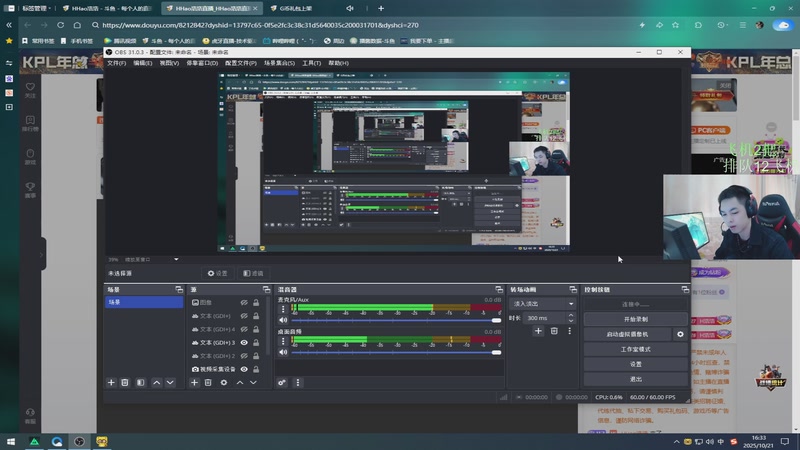The width and height of the screenshot is (800, 450).
Task: Toggle lock on 视频采集设备 source
Action: (x=256, y=369)
